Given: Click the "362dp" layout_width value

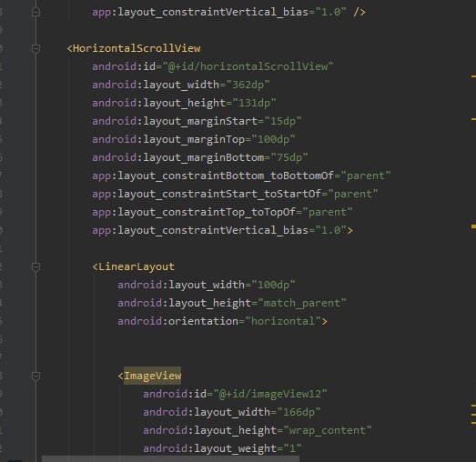Looking at the screenshot, I should pos(248,85).
